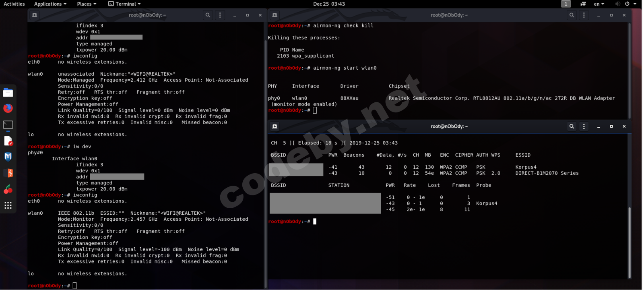Click 'Korpus4' in the ESSID column
The height and width of the screenshot is (290, 644).
point(526,167)
